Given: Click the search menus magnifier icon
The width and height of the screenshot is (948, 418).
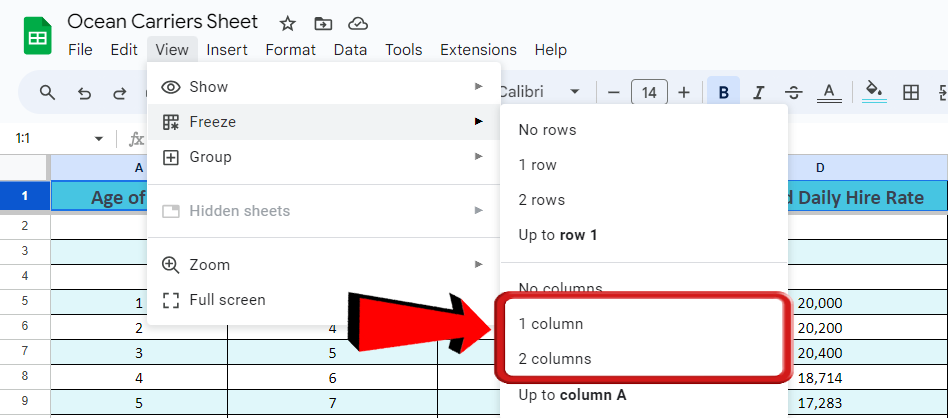Looking at the screenshot, I should (x=47, y=92).
